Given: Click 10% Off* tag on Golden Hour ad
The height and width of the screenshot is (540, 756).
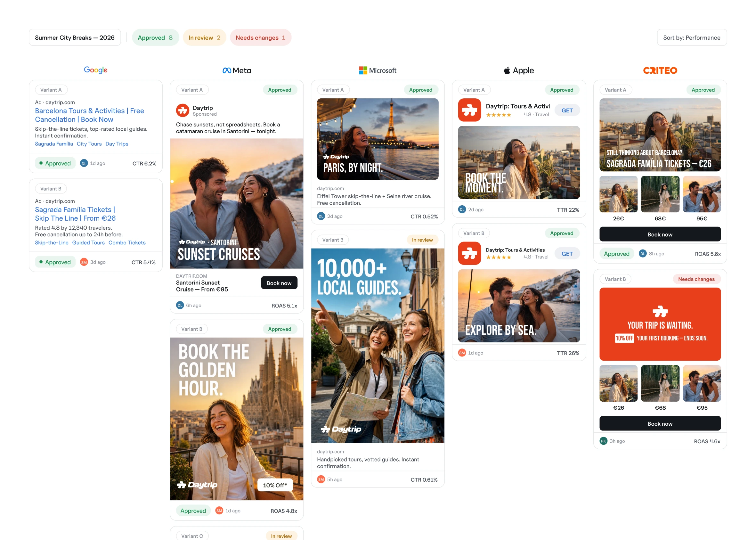Looking at the screenshot, I should (275, 485).
